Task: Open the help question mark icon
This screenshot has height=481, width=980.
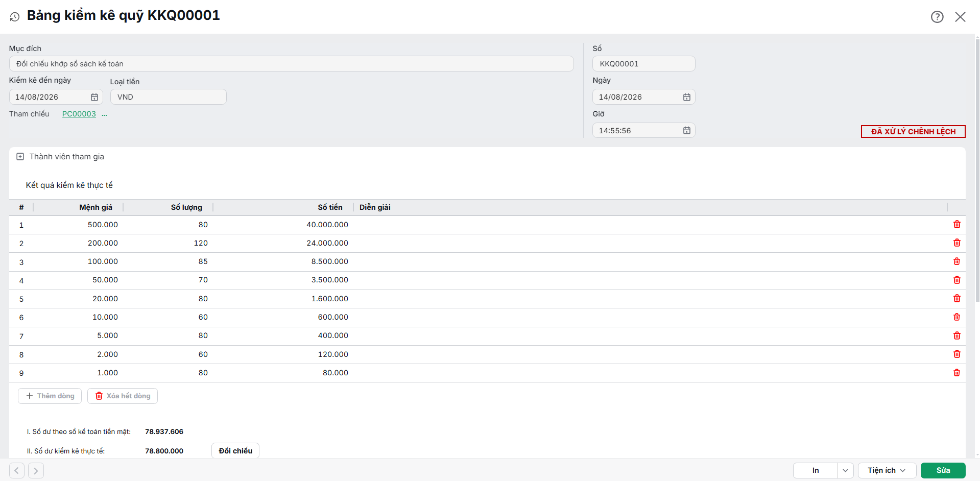Action: (937, 17)
